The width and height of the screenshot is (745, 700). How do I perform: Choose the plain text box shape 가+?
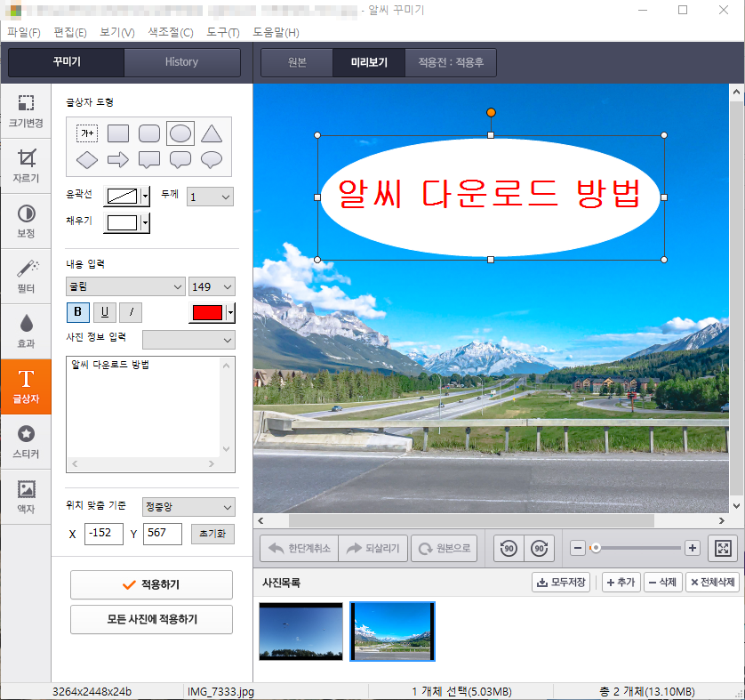[x=87, y=133]
